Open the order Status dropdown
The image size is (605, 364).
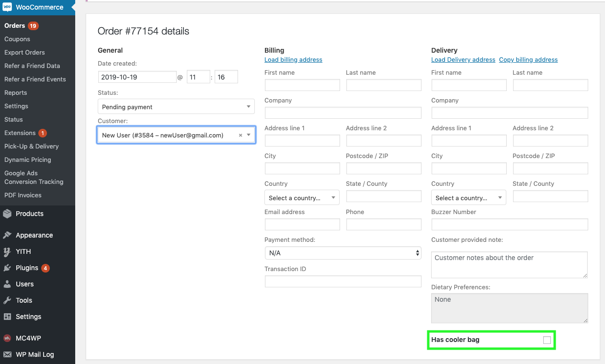(176, 107)
